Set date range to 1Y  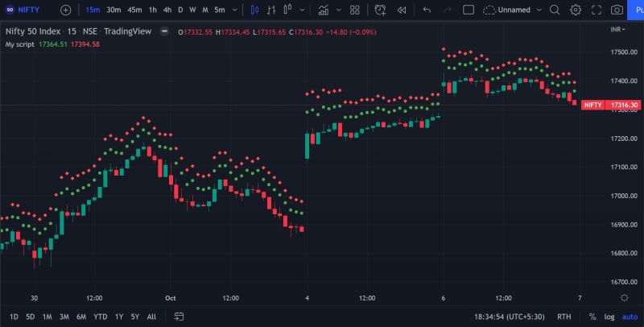click(118, 317)
